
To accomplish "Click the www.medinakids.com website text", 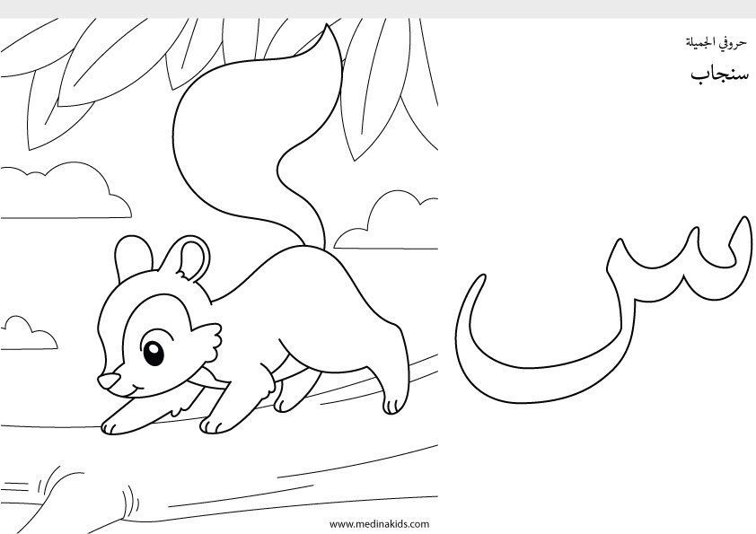I will pyautogui.click(x=379, y=524).
